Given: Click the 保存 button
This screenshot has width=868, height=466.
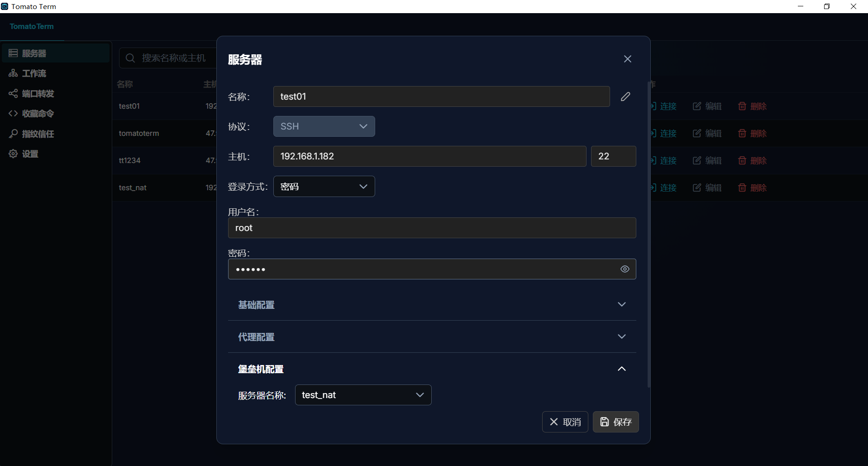Looking at the screenshot, I should 615,422.
